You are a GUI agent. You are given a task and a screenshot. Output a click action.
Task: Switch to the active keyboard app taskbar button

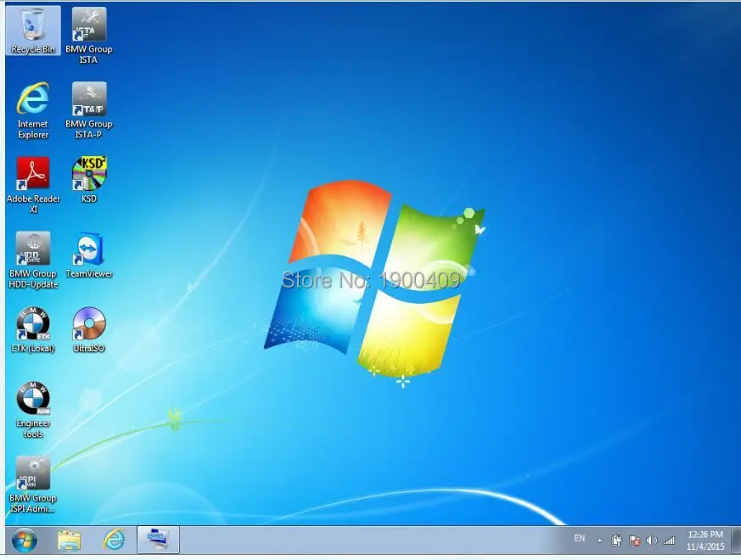[159, 540]
